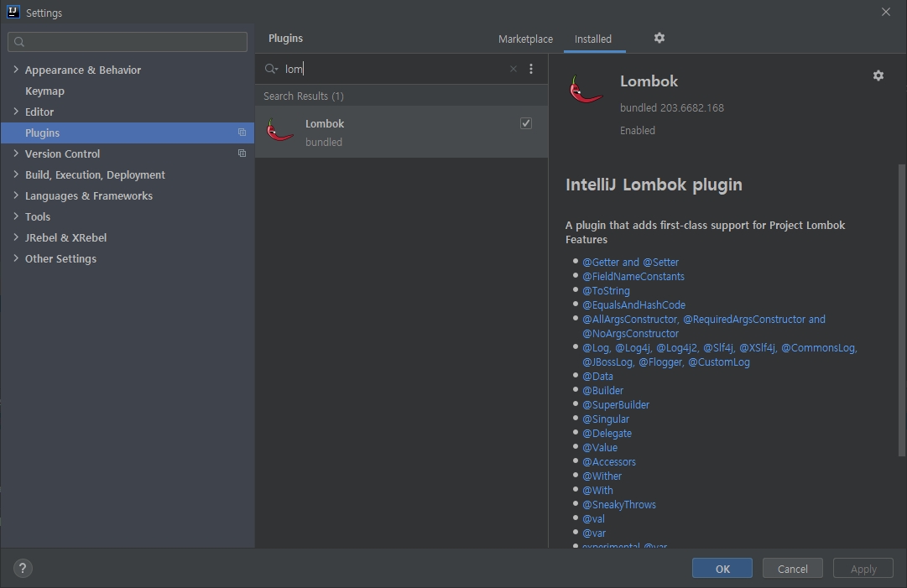Screen dimensions: 907x588
Task: Click the large Lombok logo in the details pane
Action: (x=586, y=90)
